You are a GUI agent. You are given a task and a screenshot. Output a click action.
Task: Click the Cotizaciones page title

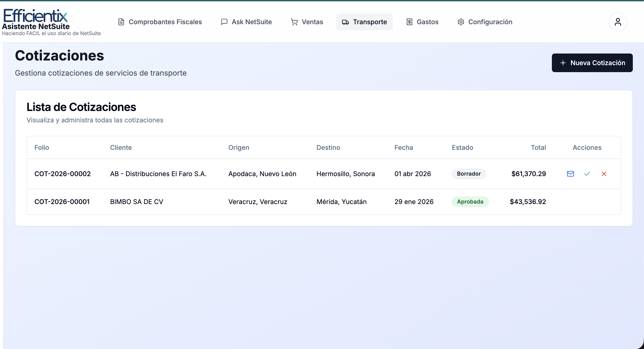click(x=60, y=56)
